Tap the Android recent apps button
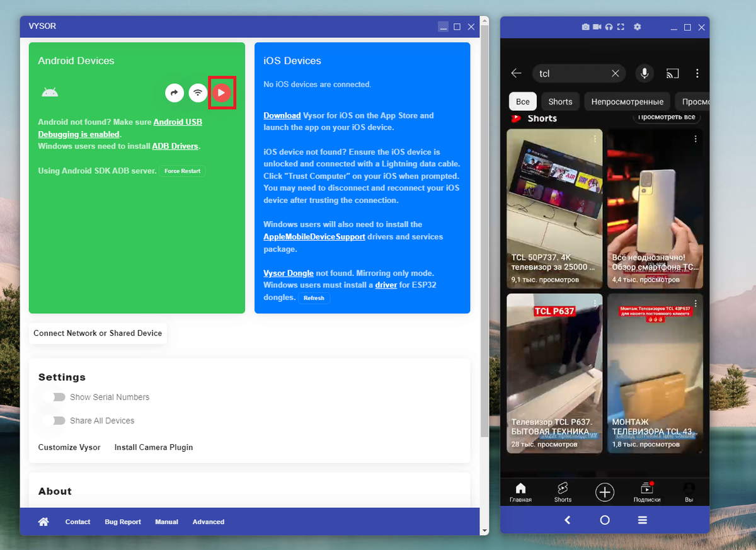Image resolution: width=756 pixels, height=550 pixels. 643,520
